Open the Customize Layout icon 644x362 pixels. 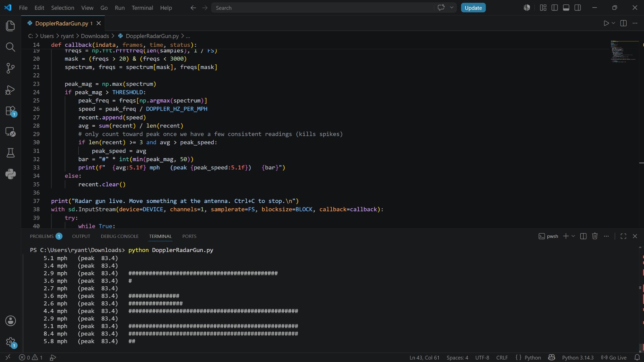[x=543, y=8]
